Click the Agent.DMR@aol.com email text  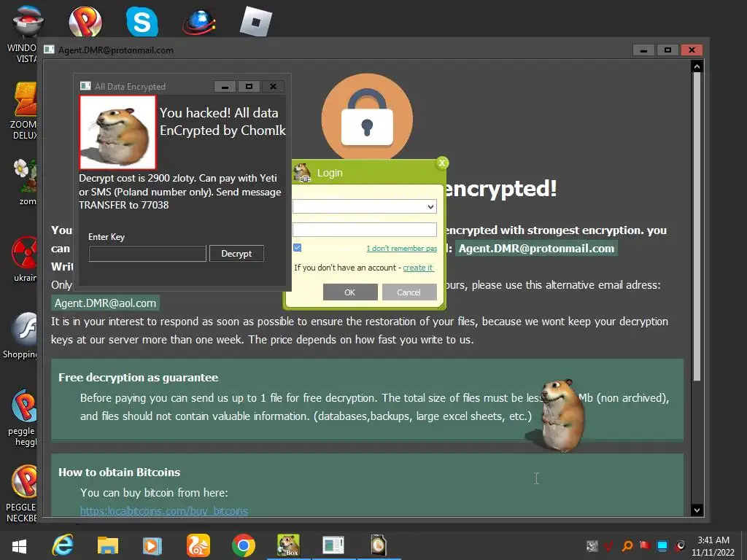(105, 303)
